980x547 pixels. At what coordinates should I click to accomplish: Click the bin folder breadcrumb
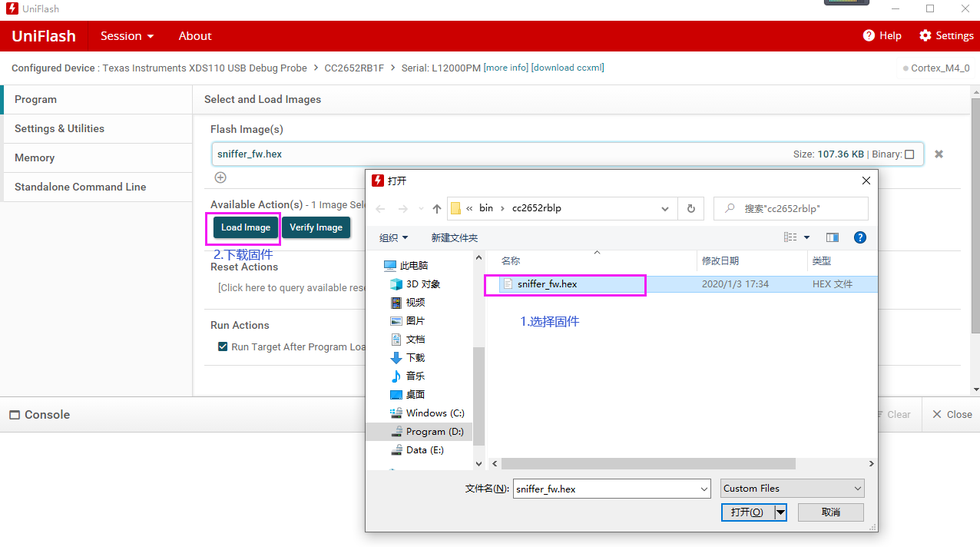click(x=486, y=208)
